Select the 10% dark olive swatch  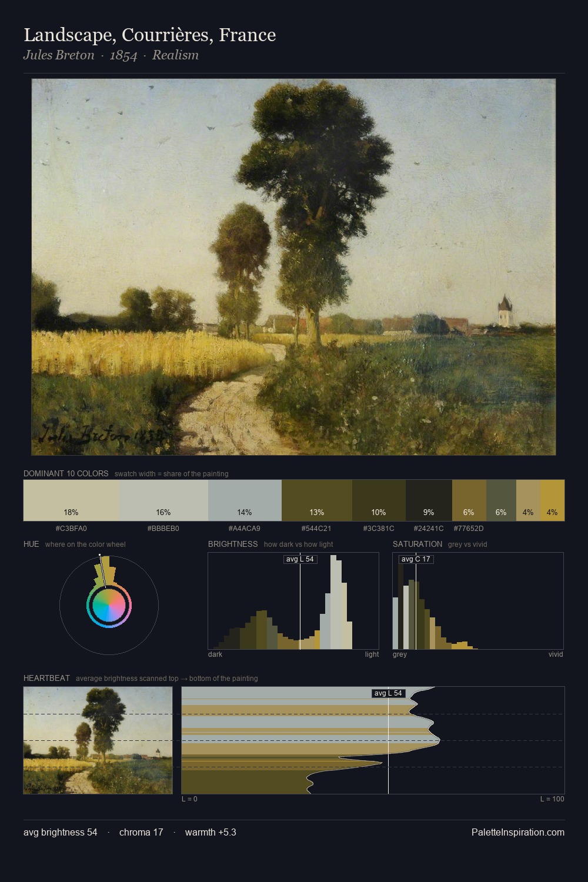(x=379, y=500)
